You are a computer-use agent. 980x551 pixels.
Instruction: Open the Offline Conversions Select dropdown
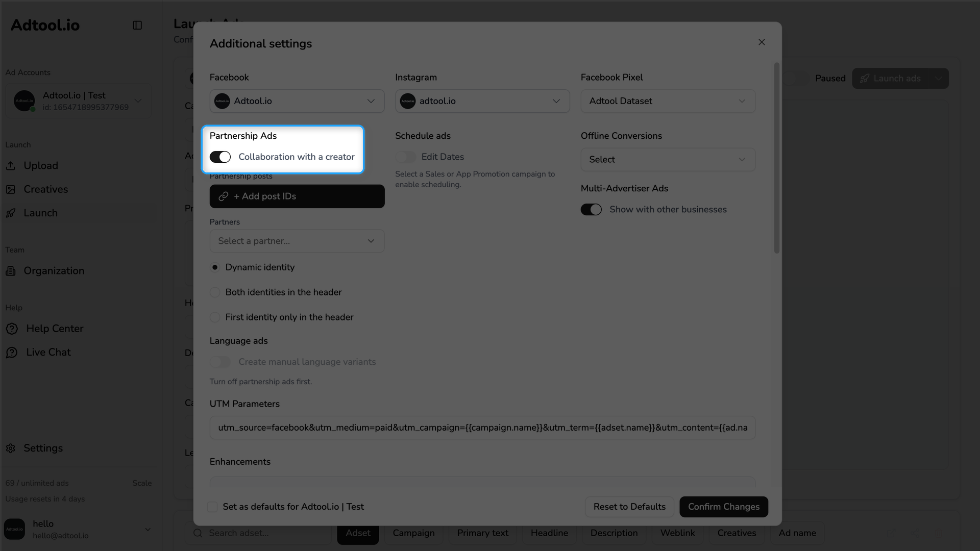(668, 160)
